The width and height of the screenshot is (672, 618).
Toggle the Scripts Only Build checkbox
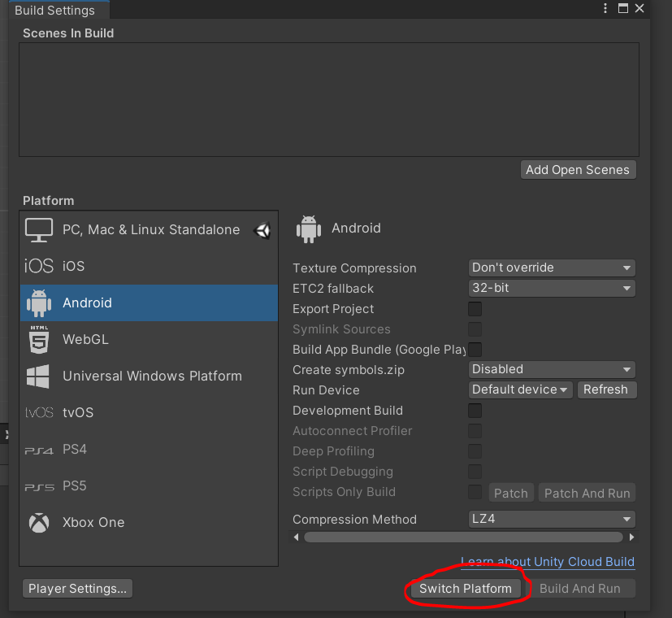[475, 492]
